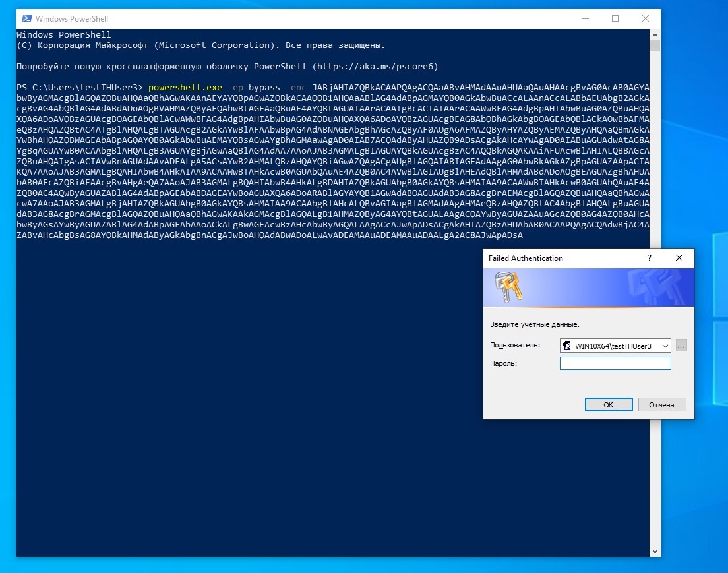Cancel the dialog with the Отмена button
The height and width of the screenshot is (573, 728).
pos(661,405)
